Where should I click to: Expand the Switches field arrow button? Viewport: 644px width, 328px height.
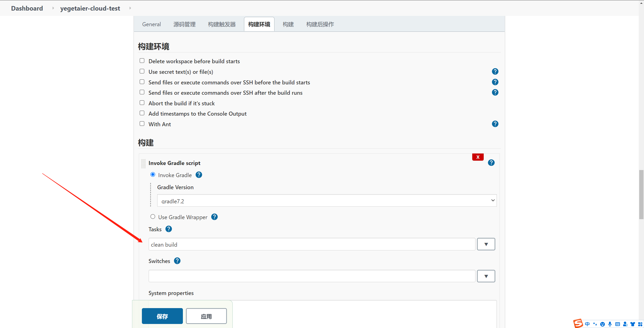(x=486, y=276)
